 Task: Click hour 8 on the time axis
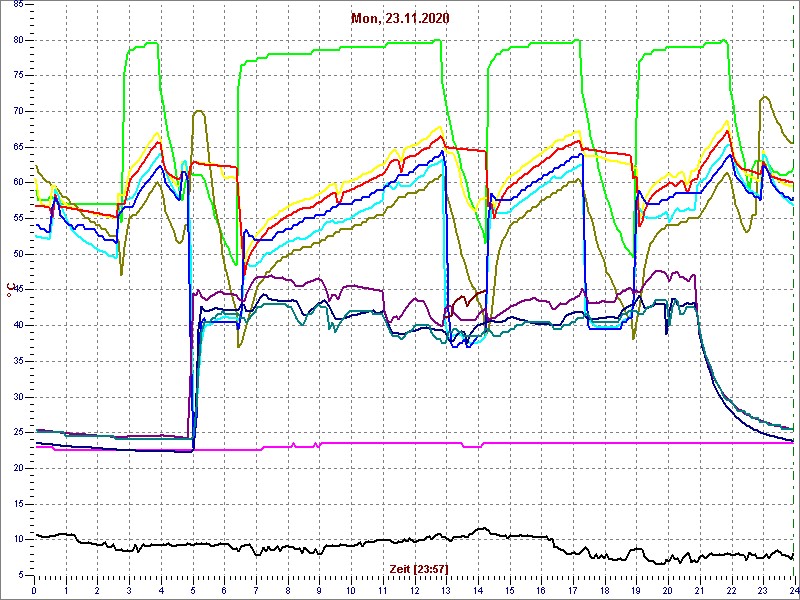287,590
